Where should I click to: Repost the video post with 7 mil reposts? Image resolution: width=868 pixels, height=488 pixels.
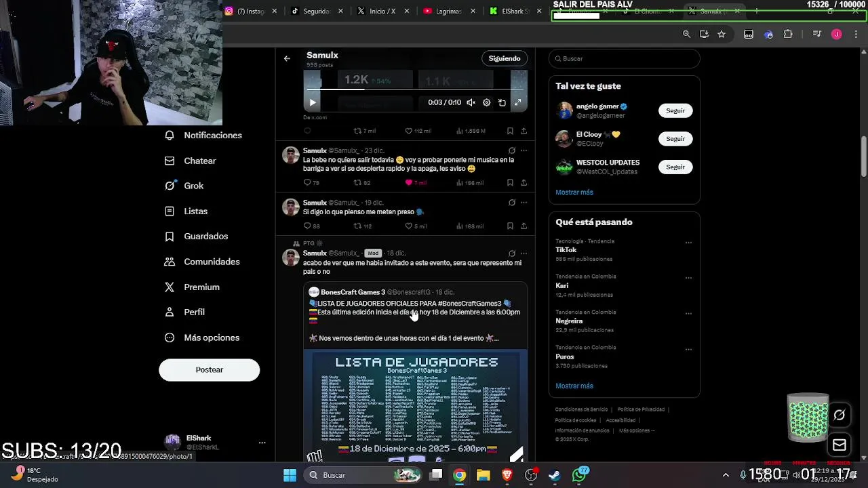pyautogui.click(x=364, y=131)
